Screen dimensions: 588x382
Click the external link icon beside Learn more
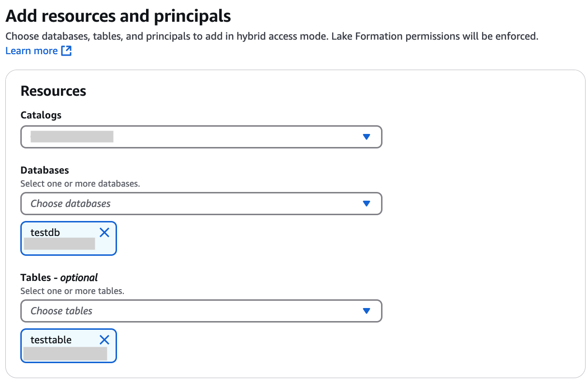[66, 50]
